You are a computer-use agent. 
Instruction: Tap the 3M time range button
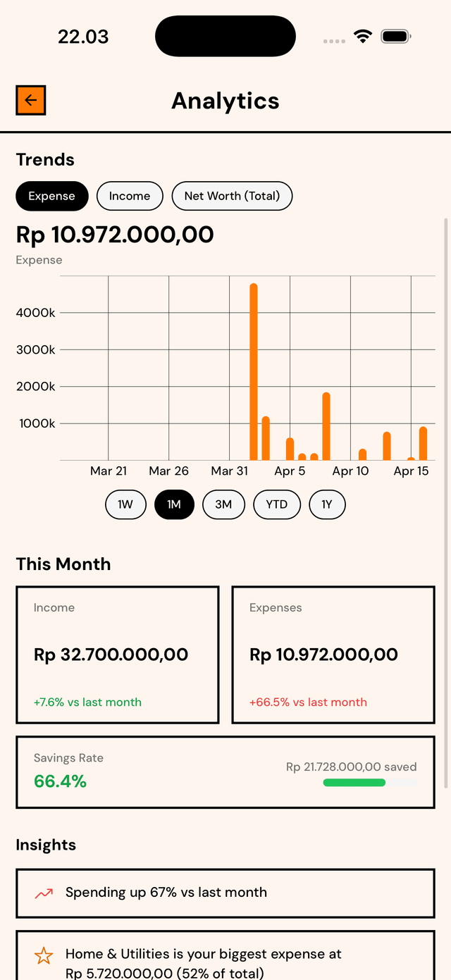[223, 504]
